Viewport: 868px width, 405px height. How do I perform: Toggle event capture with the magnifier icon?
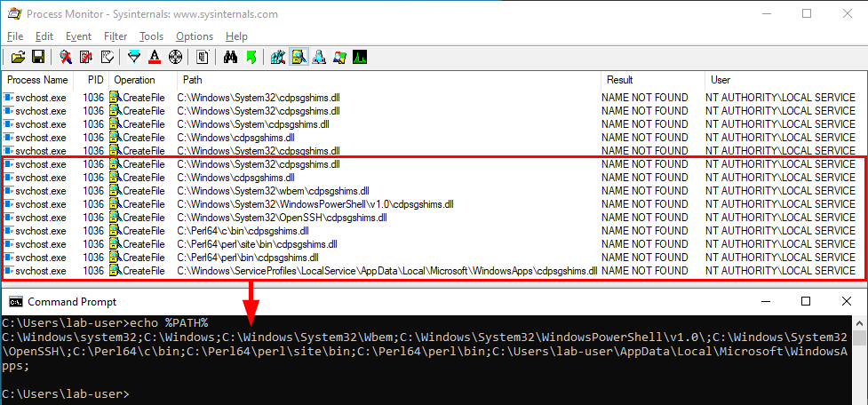point(66,57)
